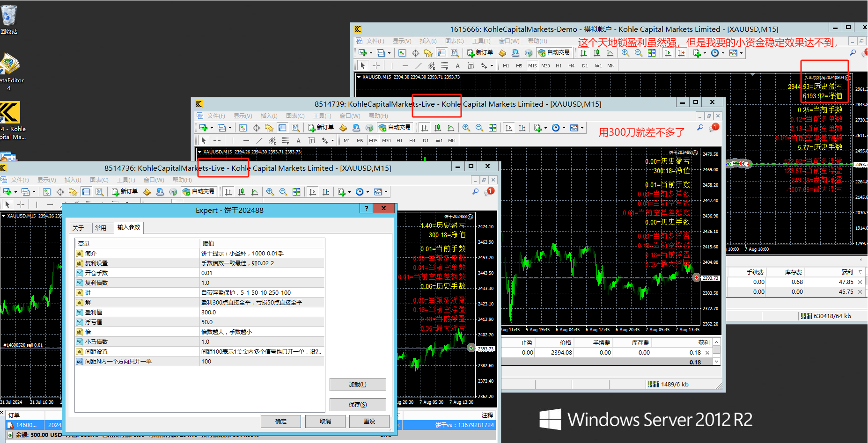Open Market Watch in the 8514736 window
The height and width of the screenshot is (443, 868).
click(47, 192)
